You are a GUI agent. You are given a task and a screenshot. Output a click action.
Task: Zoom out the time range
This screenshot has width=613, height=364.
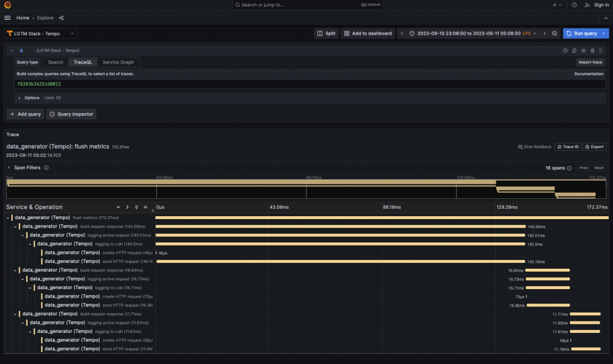pyautogui.click(x=554, y=34)
